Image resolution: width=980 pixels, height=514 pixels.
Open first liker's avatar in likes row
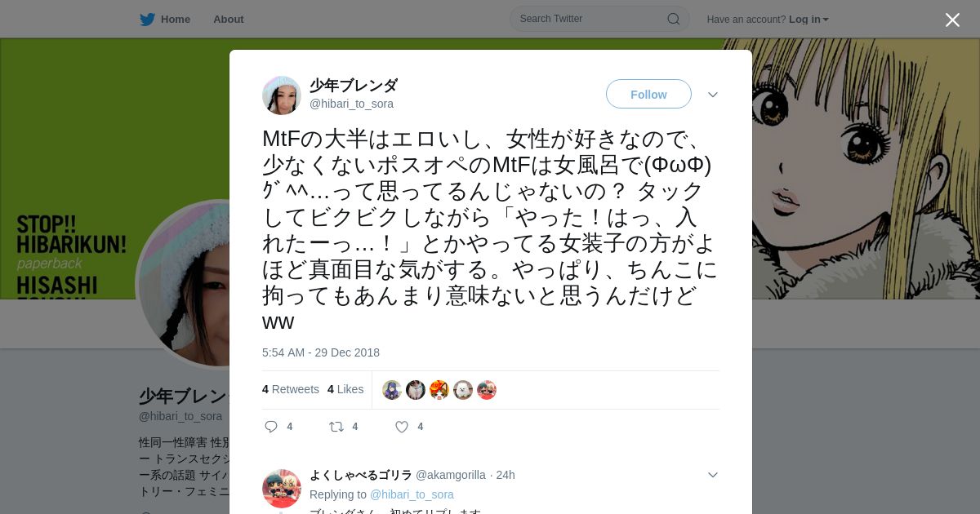click(392, 390)
